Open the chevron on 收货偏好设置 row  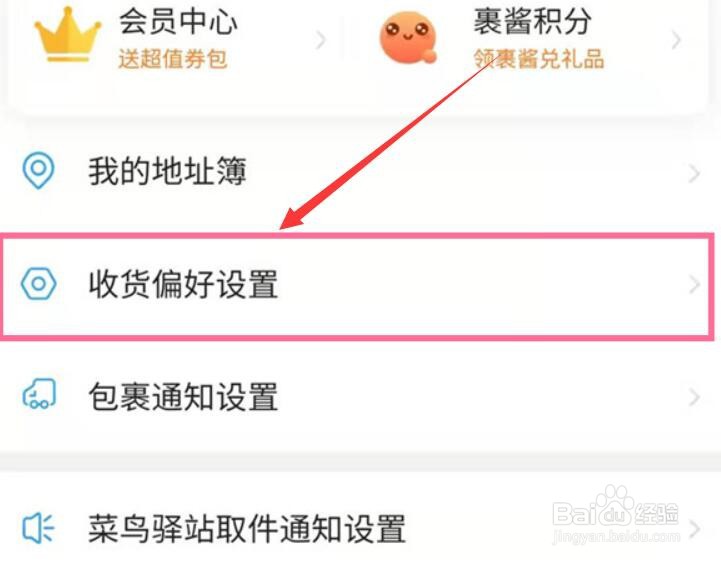coord(694,285)
